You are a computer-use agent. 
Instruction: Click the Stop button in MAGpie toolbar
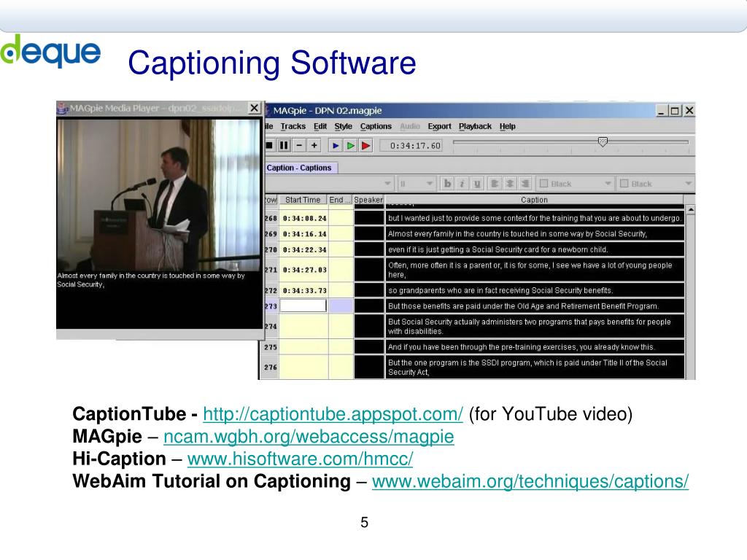[x=270, y=145]
